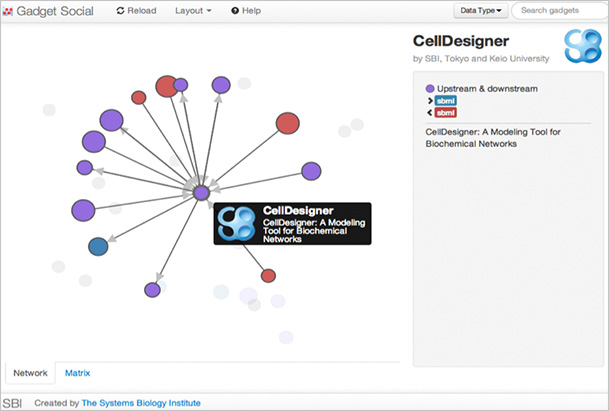Image resolution: width=609 pixels, height=411 pixels.
Task: Click the red sbml input tag
Action: click(x=445, y=113)
